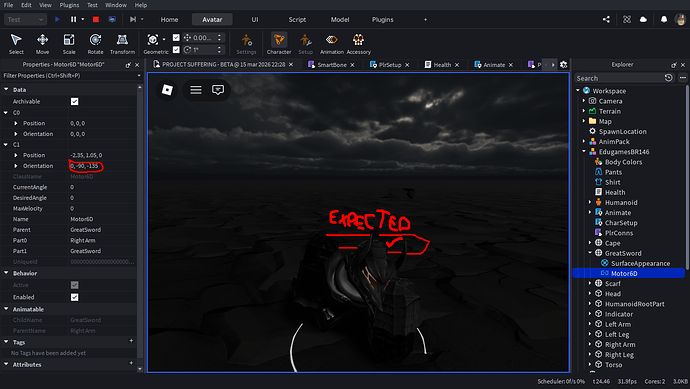Select Right Arm in Explorer
The image size is (690, 389).
(x=620, y=344)
